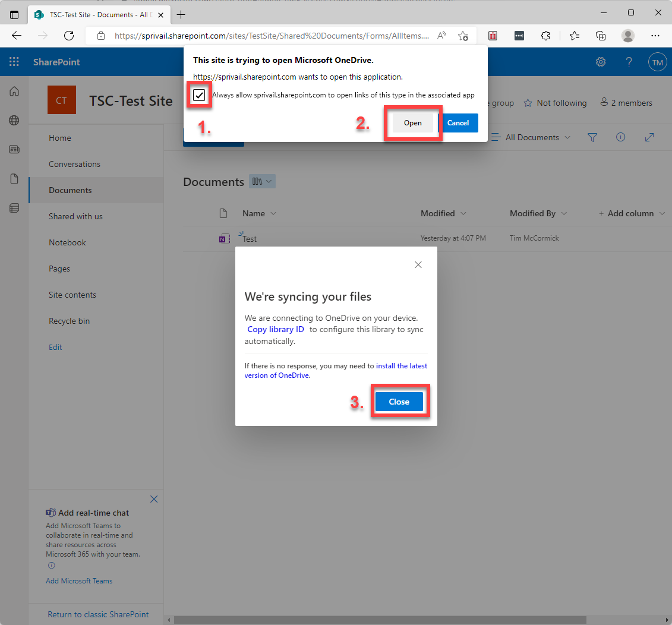672x625 pixels.
Task: View site information lock icon
Action: [x=101, y=36]
